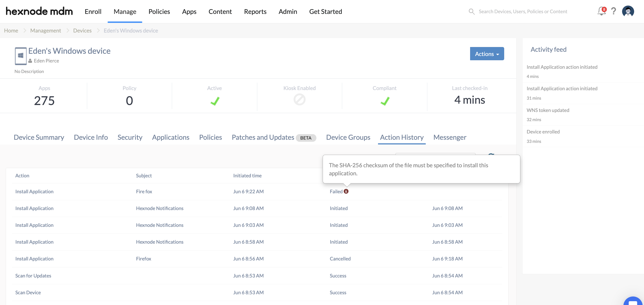Expand the Actions dropdown button
This screenshot has height=305, width=644.
point(487,54)
